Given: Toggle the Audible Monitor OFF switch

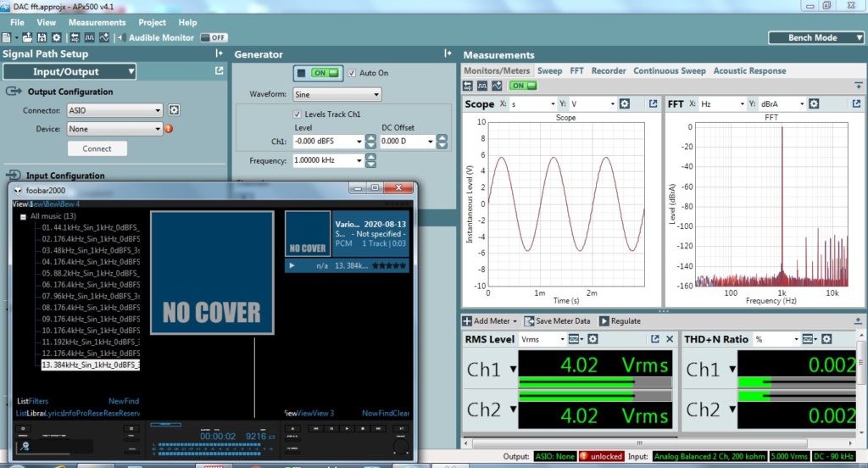Looking at the screenshot, I should (213, 37).
